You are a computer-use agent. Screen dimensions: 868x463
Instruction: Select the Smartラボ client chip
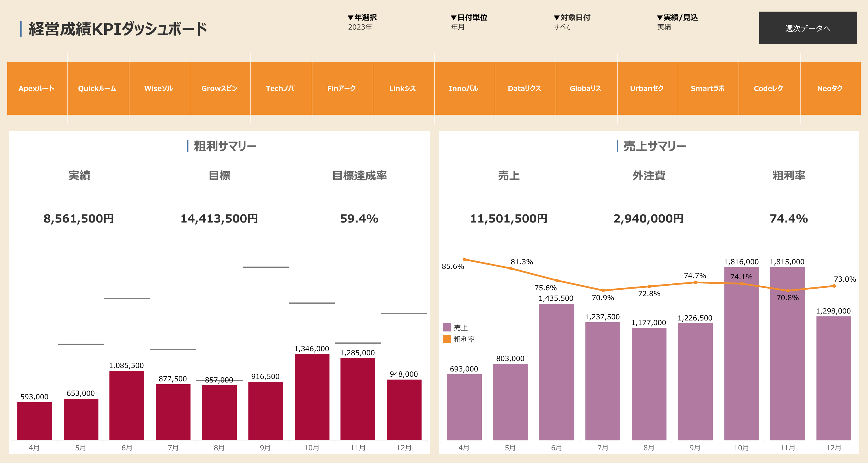coord(708,88)
